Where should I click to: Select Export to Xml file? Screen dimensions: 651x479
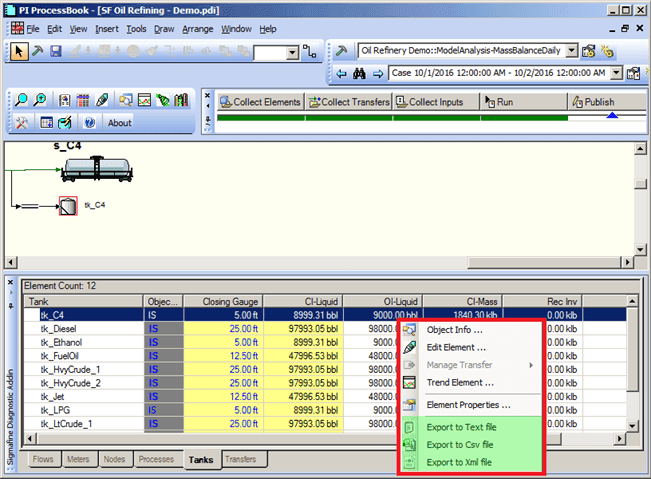tap(472, 462)
